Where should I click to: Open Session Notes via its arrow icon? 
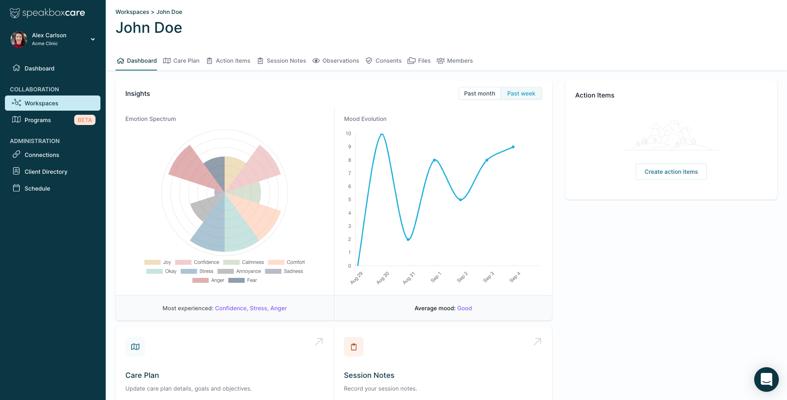tap(537, 342)
